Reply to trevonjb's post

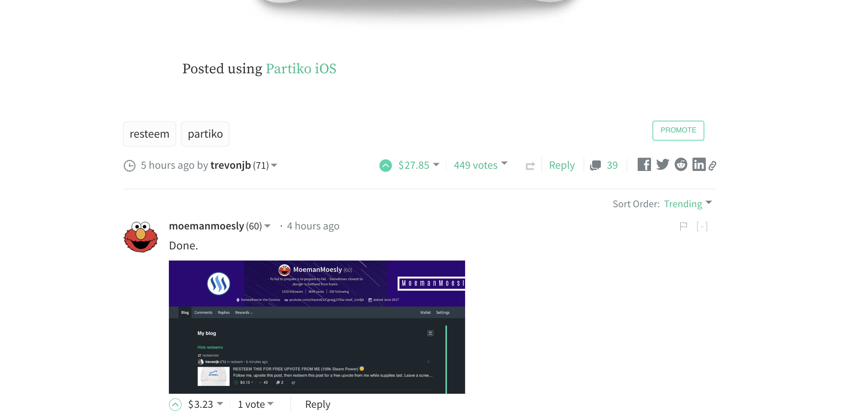coord(561,165)
